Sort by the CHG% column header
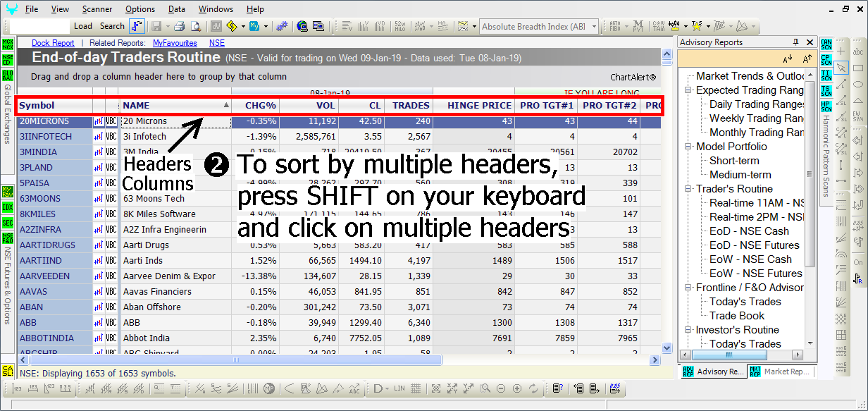 pos(255,106)
